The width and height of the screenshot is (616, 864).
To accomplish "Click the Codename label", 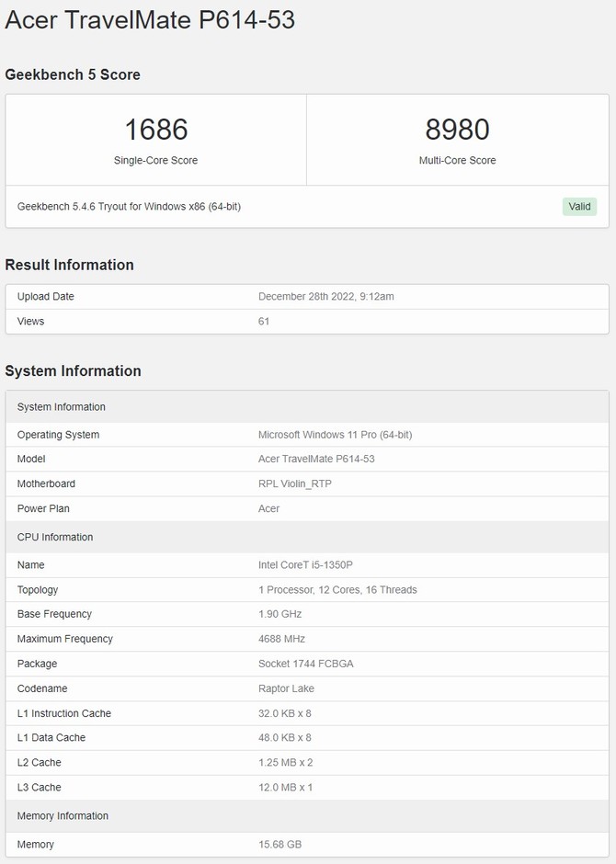I will point(42,688).
